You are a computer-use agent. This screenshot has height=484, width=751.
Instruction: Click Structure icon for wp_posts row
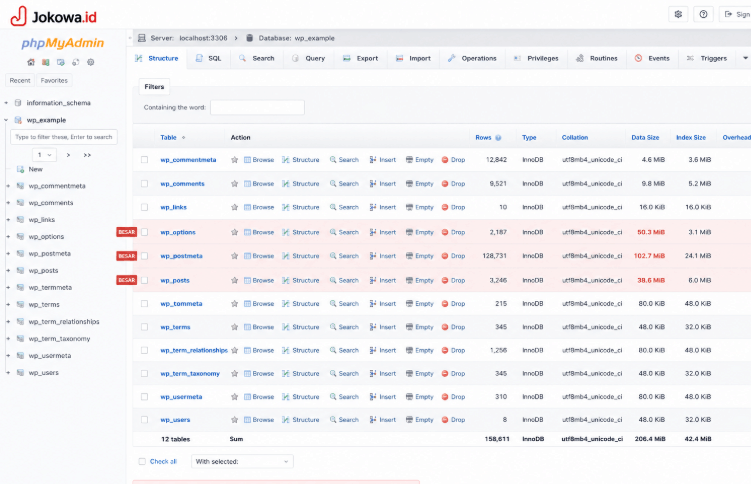(285, 281)
